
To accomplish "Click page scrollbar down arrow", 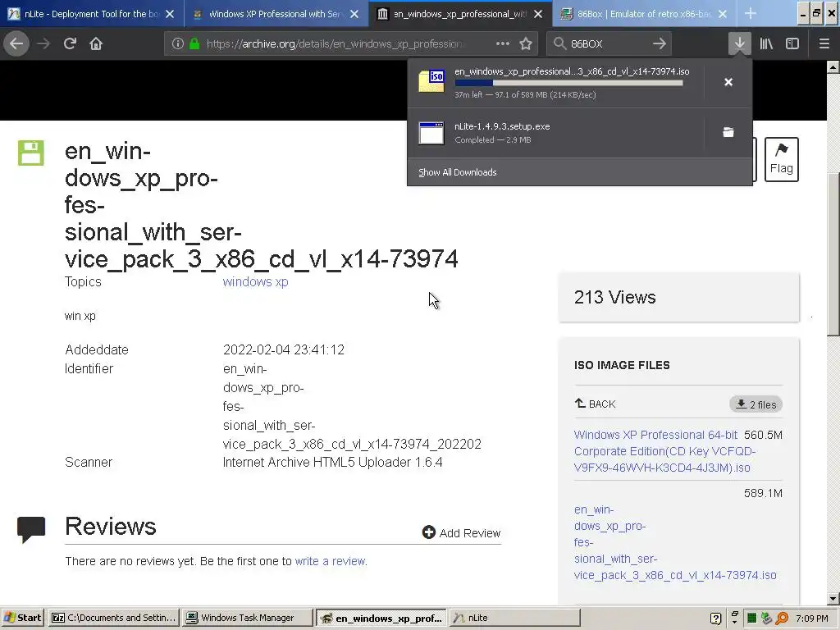I will (833, 598).
